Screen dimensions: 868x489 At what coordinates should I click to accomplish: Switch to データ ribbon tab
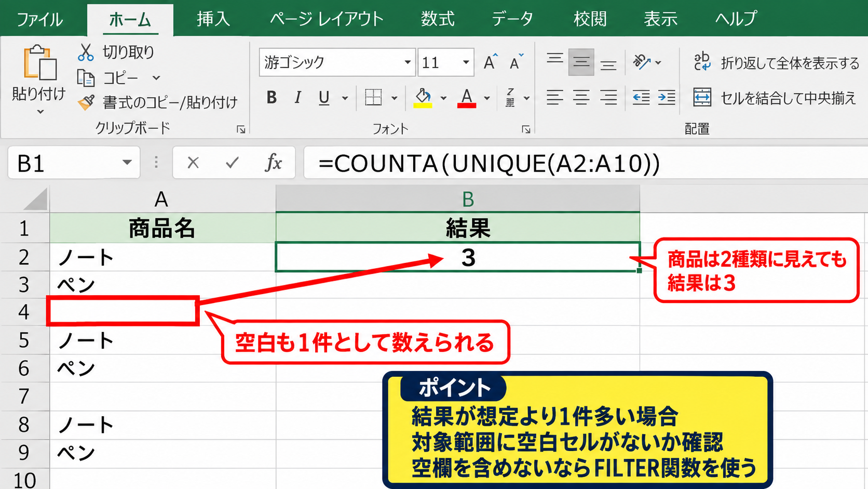[512, 19]
